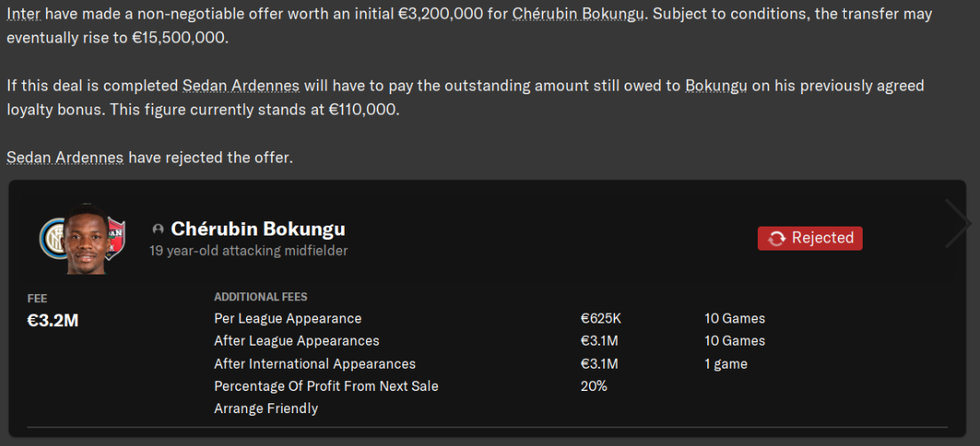Select the After International Appearances row

pyautogui.click(x=315, y=363)
